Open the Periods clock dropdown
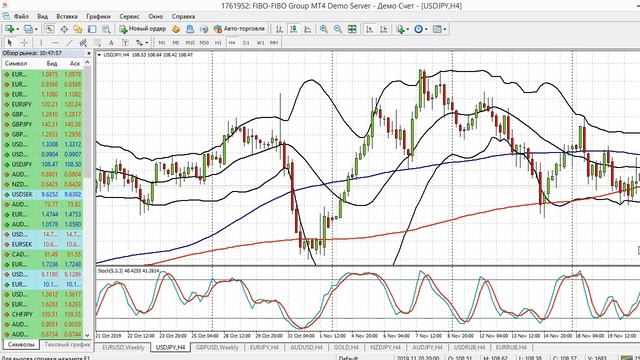The image size is (640, 360). click(420, 29)
